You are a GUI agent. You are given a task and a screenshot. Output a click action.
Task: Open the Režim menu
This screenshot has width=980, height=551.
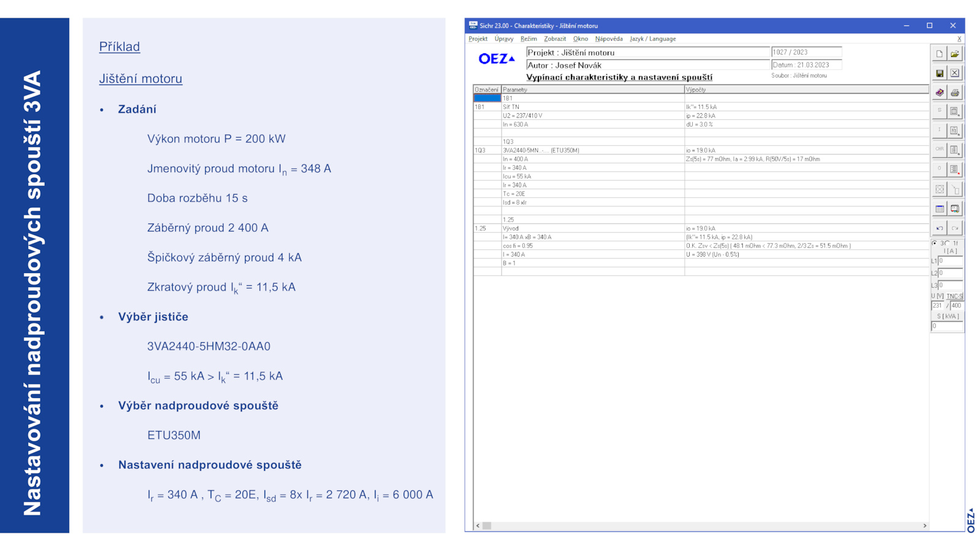point(529,39)
